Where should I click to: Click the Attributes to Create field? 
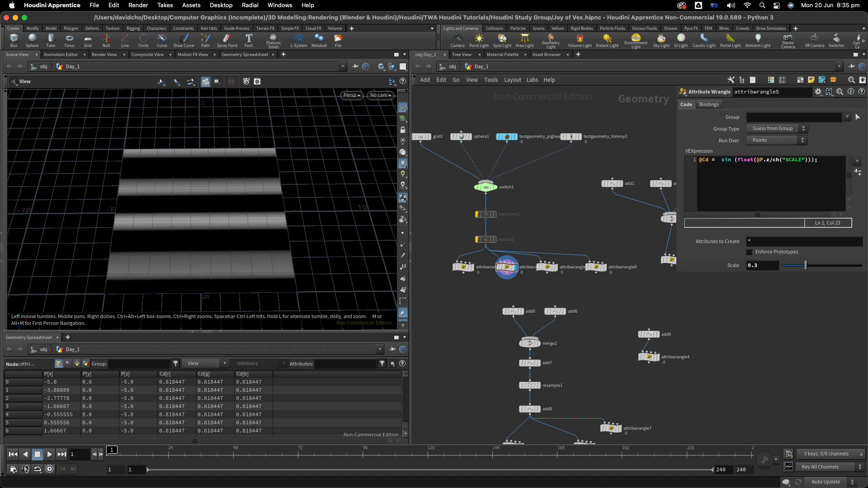pyautogui.click(x=804, y=241)
